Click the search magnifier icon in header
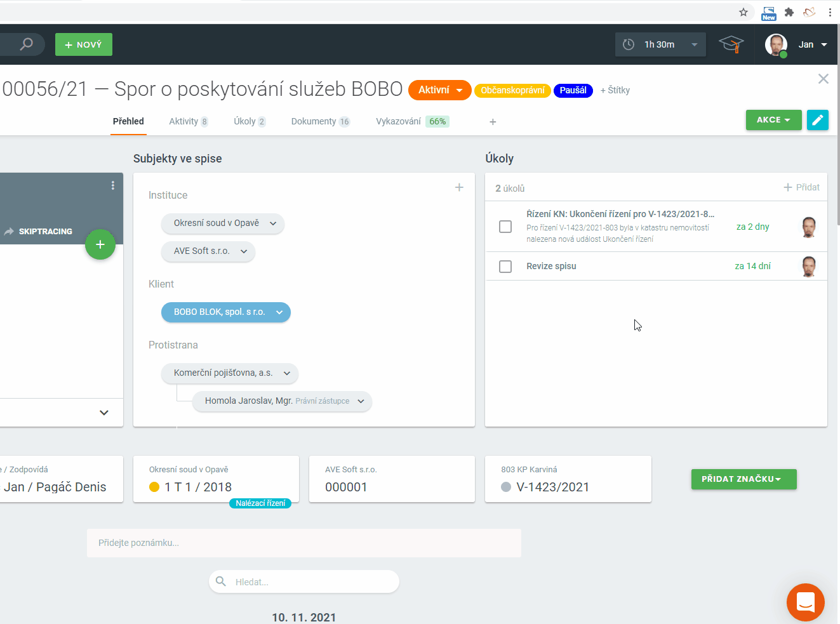 click(x=26, y=44)
